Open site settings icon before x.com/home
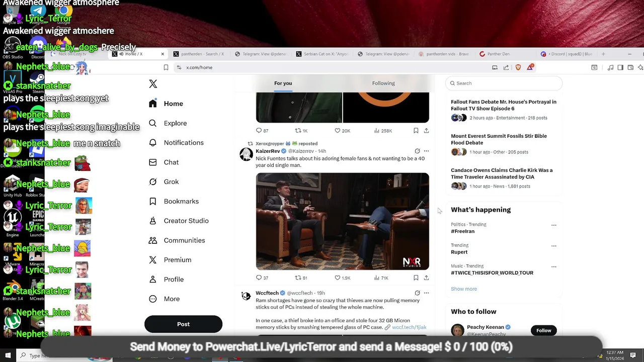The width and height of the screenshot is (644, 362). pos(179,67)
